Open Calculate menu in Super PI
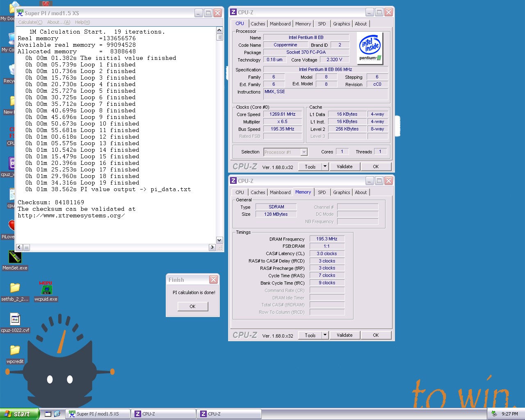The height and width of the screenshot is (420, 525). (x=30, y=22)
